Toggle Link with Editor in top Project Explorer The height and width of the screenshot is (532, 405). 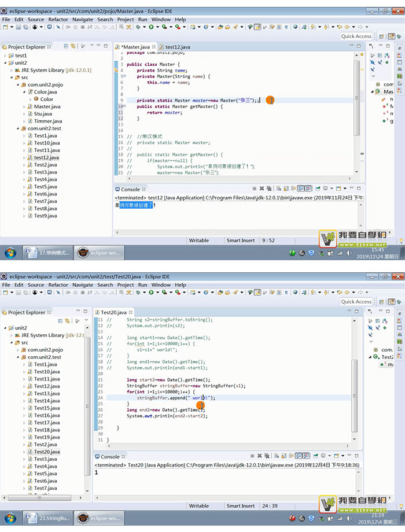pos(73,46)
